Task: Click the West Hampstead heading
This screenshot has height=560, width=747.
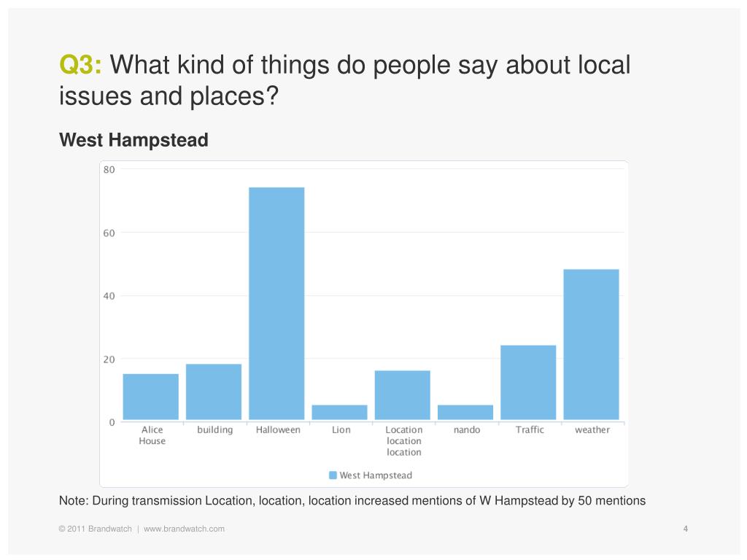Action: coord(134,140)
